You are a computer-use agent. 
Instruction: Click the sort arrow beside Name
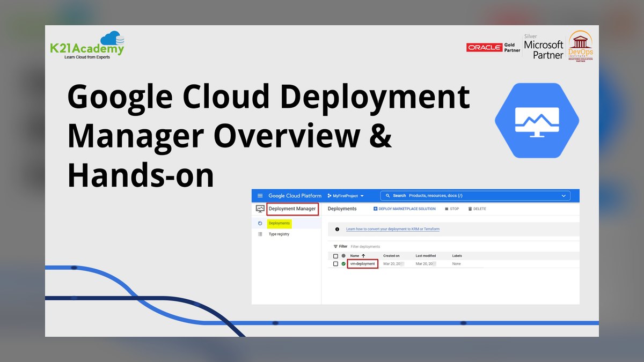363,256
